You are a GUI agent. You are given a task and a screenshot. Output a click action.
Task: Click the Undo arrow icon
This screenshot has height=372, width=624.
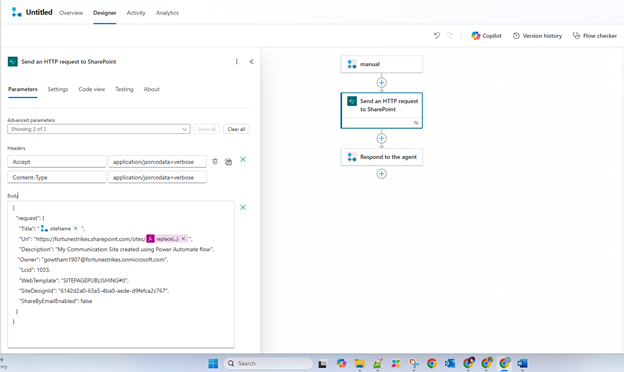coord(437,35)
